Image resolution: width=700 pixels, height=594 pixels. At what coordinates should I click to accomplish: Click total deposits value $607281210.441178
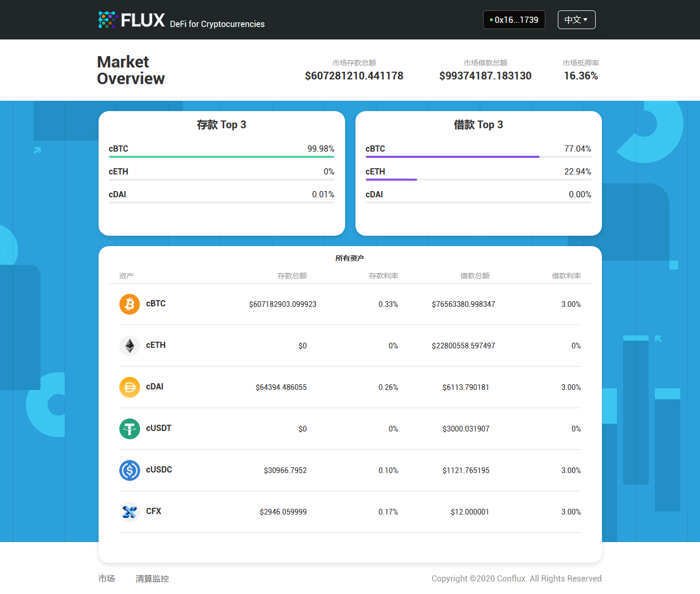pyautogui.click(x=354, y=76)
